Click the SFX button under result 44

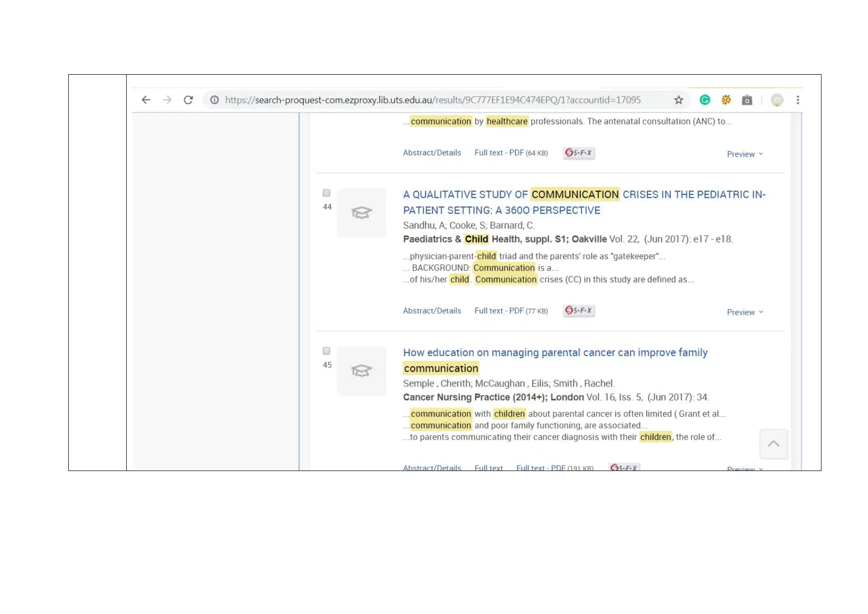[579, 311]
